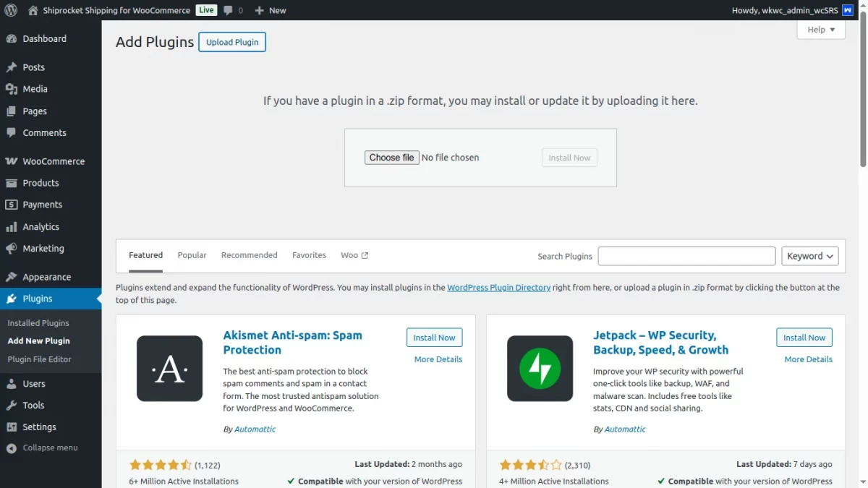Open More Details for Jetpack
The height and width of the screenshot is (488, 868).
pos(809,359)
